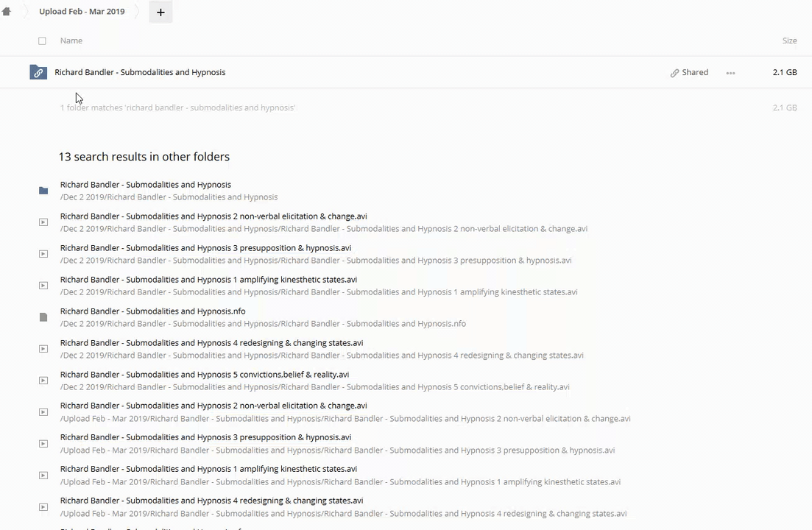The width and height of the screenshot is (812, 530).
Task: Open Upload Feb - Mar 2019 breadcrumb
Action: (82, 12)
